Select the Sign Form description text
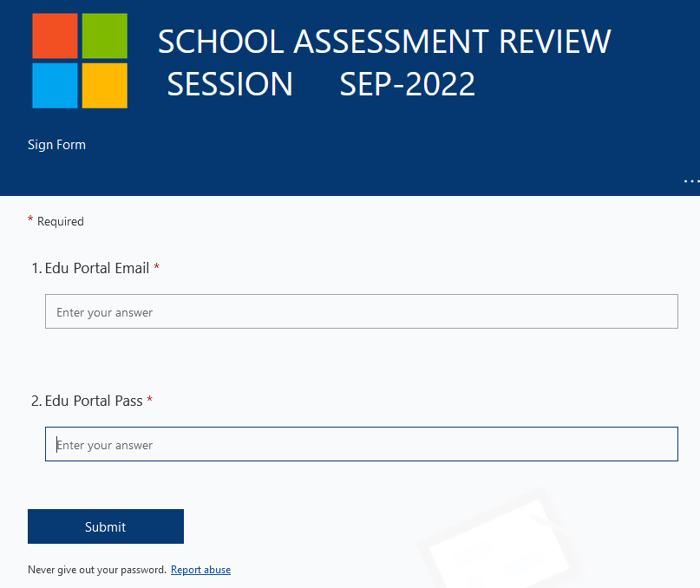 [56, 145]
